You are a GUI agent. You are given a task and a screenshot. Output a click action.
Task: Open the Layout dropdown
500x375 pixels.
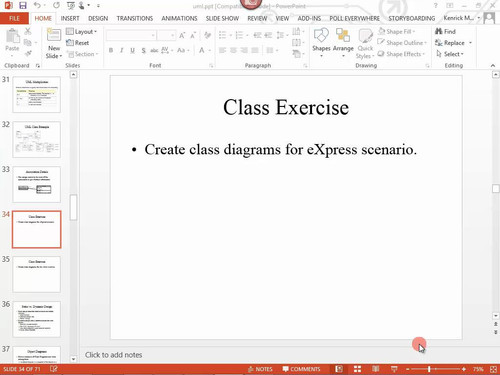(81, 32)
